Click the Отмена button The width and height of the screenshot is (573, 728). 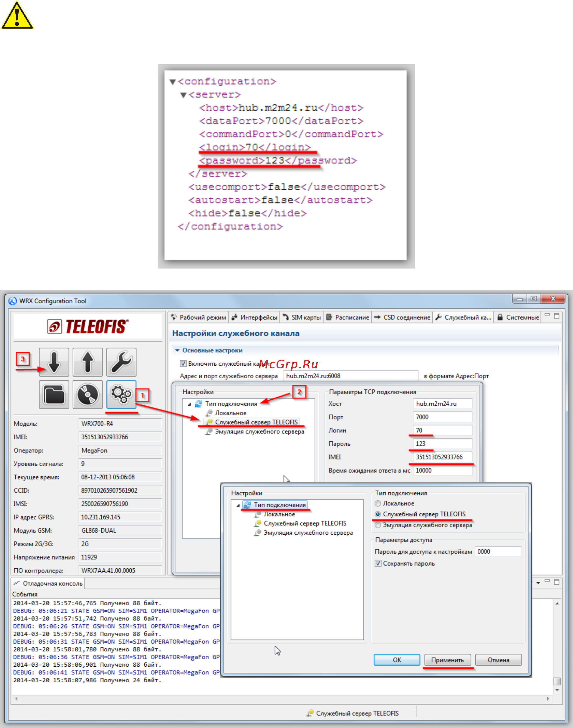498,660
